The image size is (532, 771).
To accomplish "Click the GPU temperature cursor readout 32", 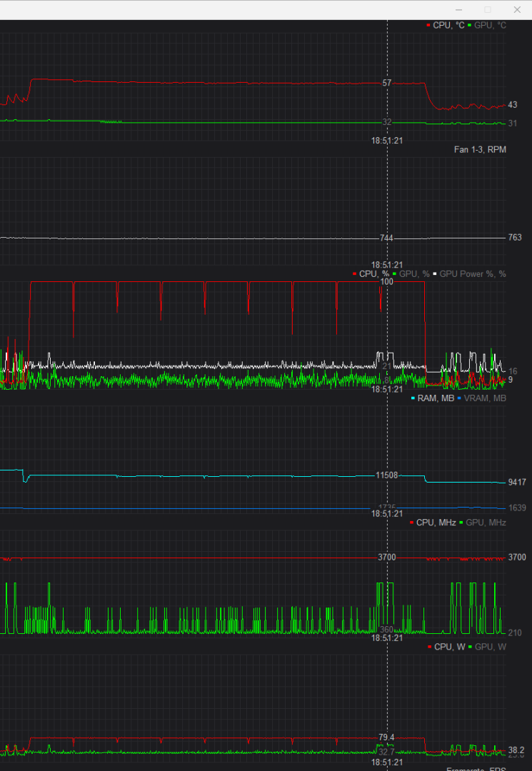I will (x=387, y=122).
